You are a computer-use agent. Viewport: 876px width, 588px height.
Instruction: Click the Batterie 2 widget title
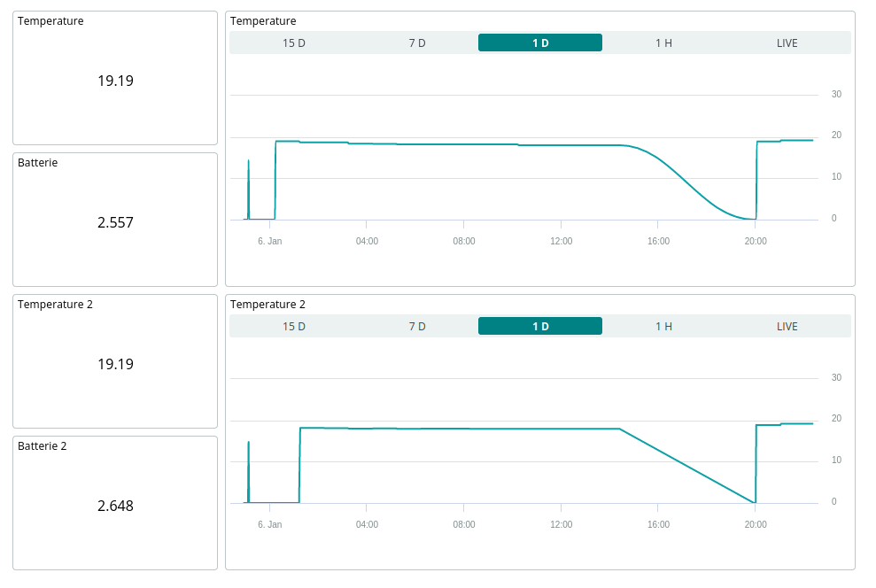pyautogui.click(x=42, y=445)
